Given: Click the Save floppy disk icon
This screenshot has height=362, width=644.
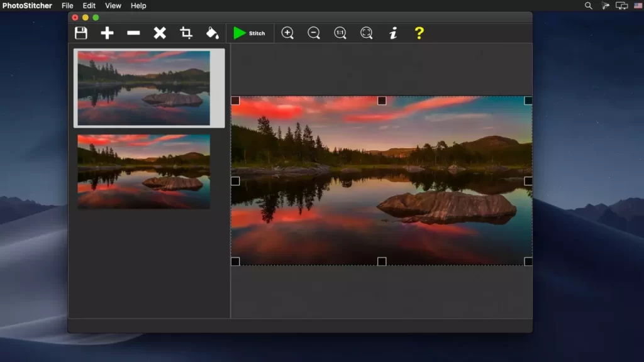Looking at the screenshot, I should point(81,33).
